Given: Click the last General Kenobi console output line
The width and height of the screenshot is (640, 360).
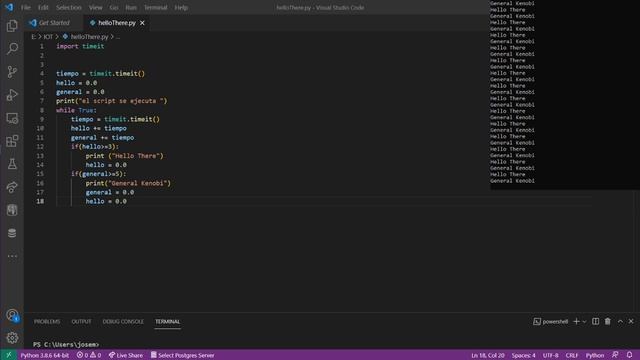Looking at the screenshot, I should pos(512,181).
